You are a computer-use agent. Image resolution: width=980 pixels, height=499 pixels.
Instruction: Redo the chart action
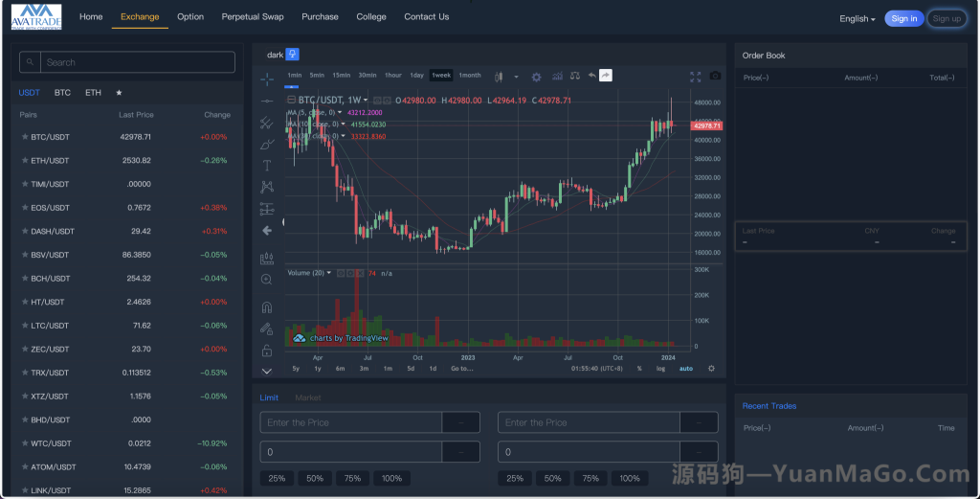606,76
